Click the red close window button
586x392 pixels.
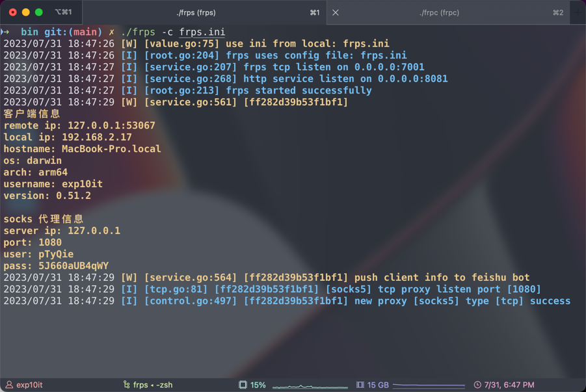tap(13, 12)
